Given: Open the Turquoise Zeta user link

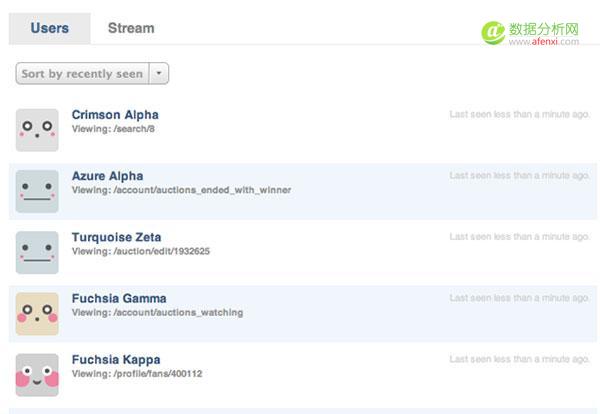Looking at the screenshot, I should pyautogui.click(x=116, y=237).
